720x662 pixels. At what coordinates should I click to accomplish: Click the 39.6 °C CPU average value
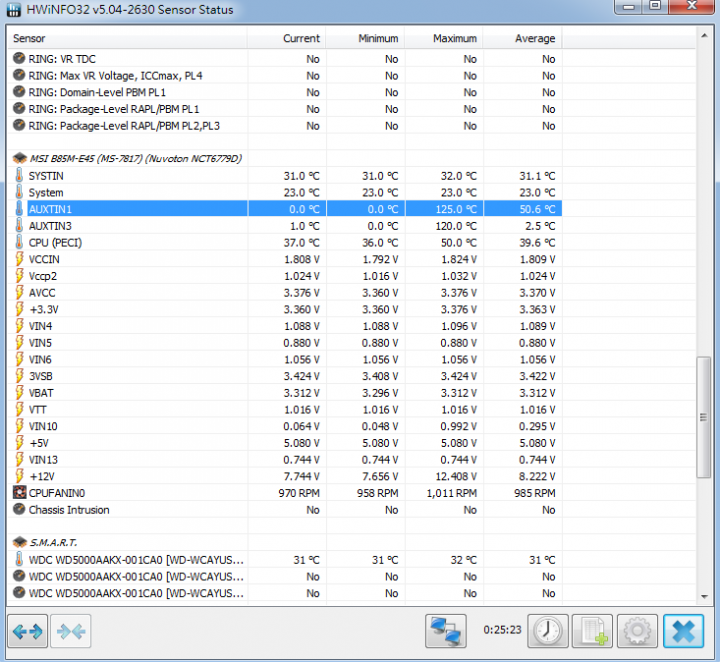coord(537,242)
